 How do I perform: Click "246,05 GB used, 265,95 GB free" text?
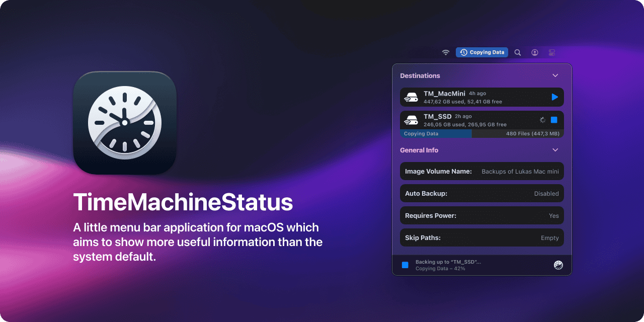[465, 125]
